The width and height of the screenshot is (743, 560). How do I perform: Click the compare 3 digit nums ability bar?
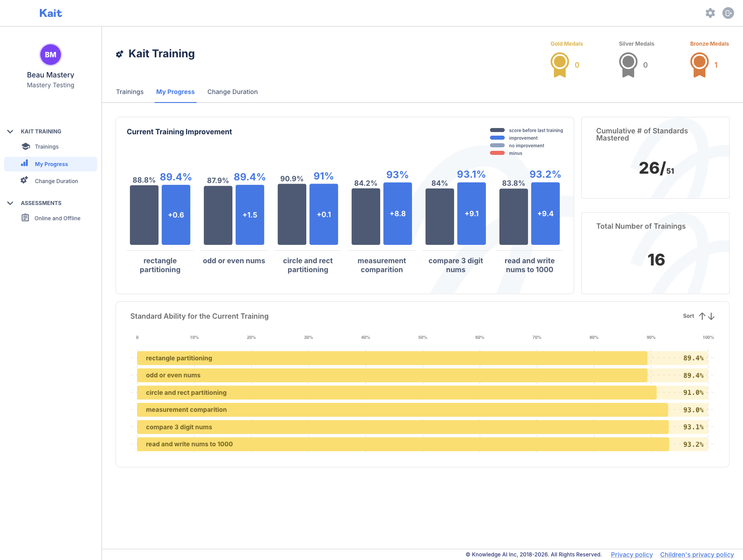click(x=403, y=427)
